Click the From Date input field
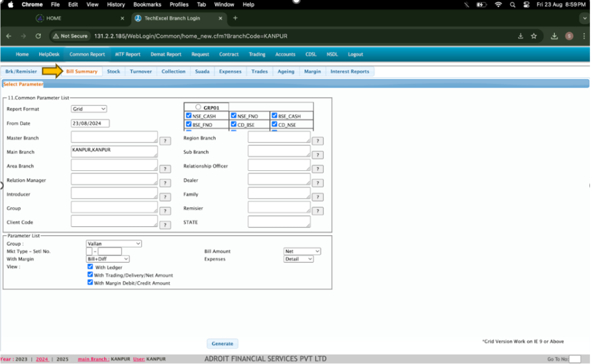Viewport: 592px width, 364px height. (90, 123)
